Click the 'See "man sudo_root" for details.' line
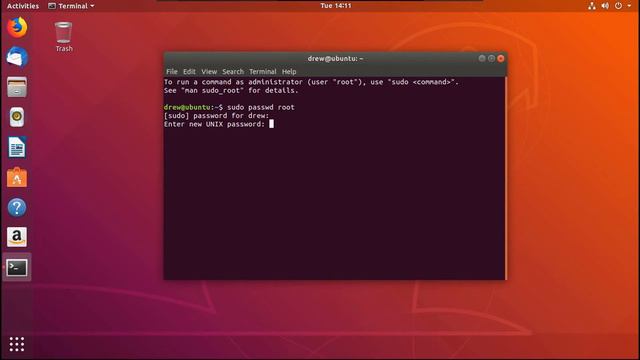Screen dimensions: 640x360 pyautogui.click(x=231, y=91)
